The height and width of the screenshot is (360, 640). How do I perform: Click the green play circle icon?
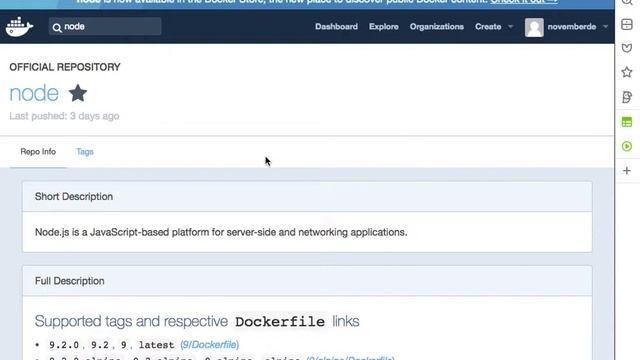(627, 146)
